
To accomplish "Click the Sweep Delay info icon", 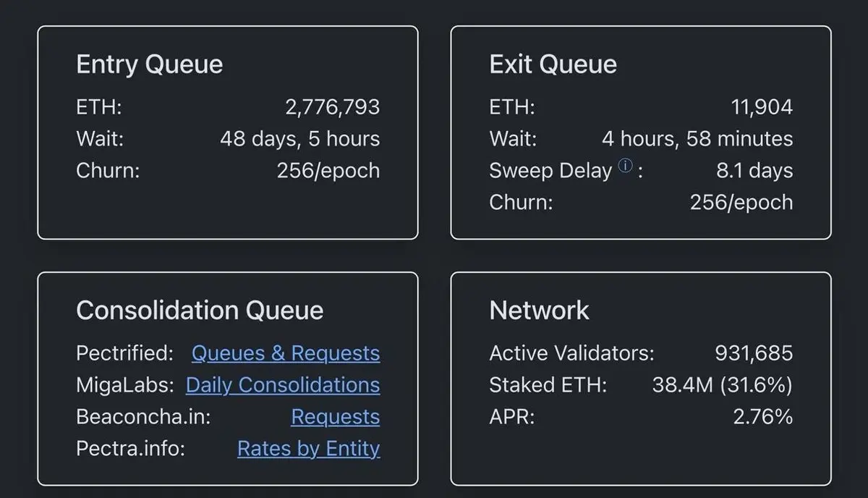I will [626, 166].
